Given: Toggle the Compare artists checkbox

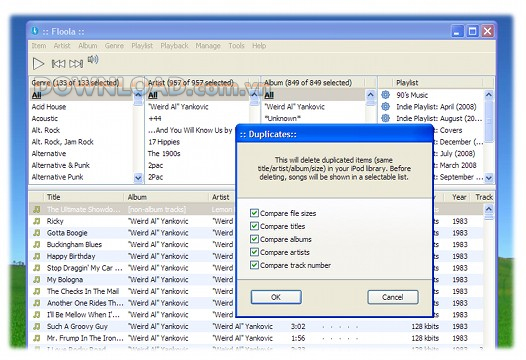Looking at the screenshot, I should click(x=254, y=252).
